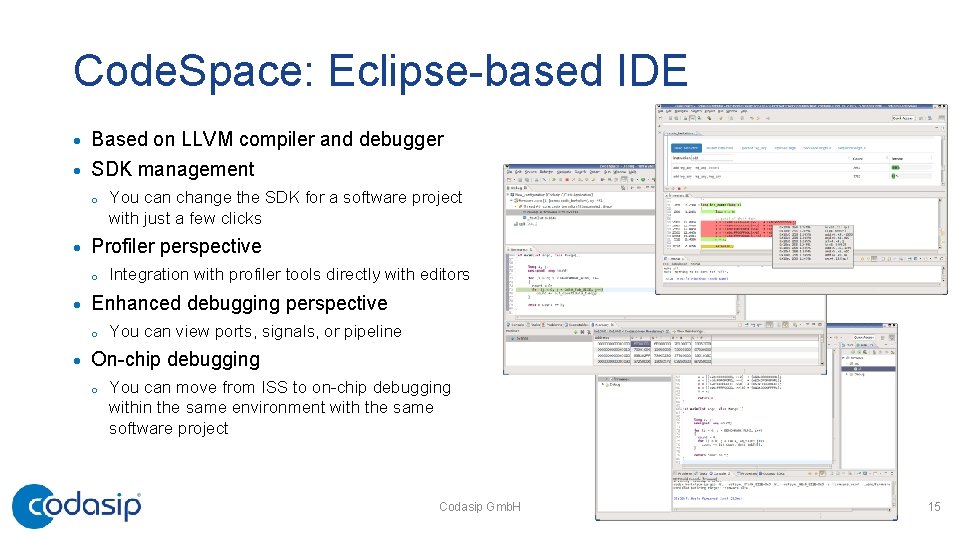Switch to the Memory tab in debug window

click(x=601, y=324)
